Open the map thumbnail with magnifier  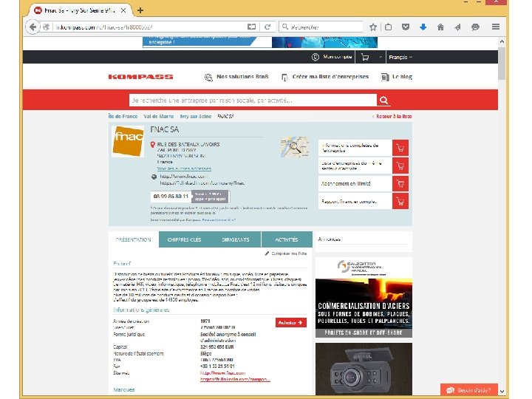pyautogui.click(x=295, y=147)
